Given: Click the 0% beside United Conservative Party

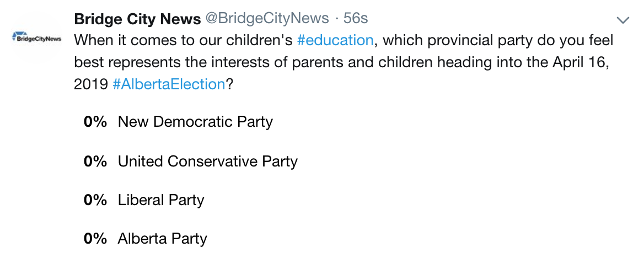Looking at the screenshot, I should [x=95, y=161].
